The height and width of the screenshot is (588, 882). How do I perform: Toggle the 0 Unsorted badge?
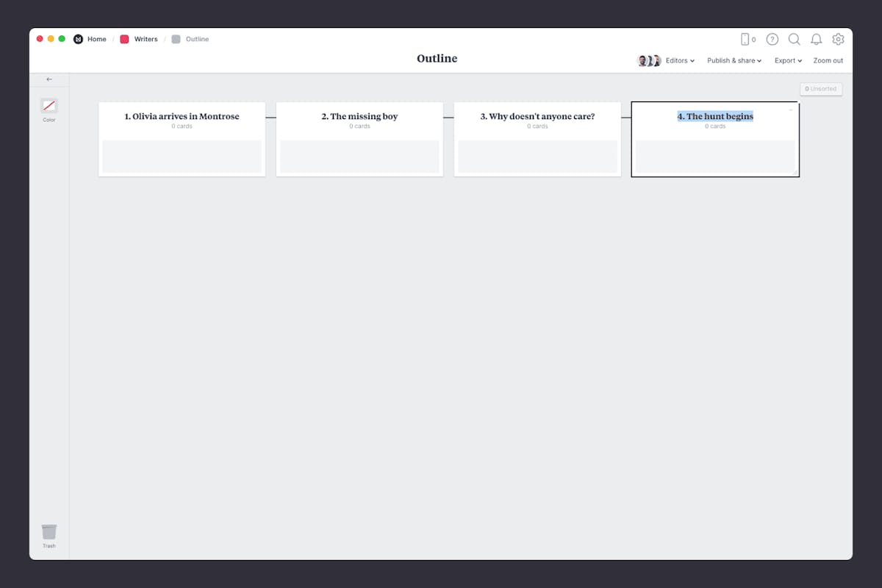click(821, 88)
